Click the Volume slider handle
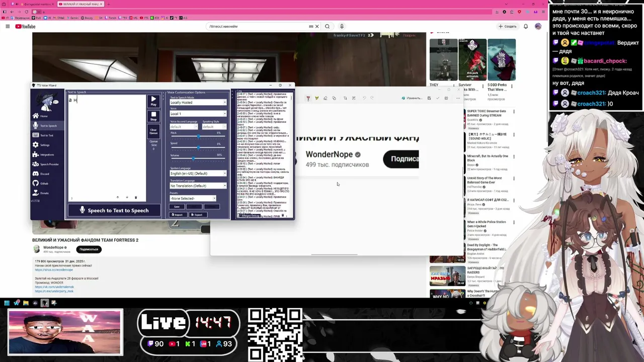 pos(194,159)
